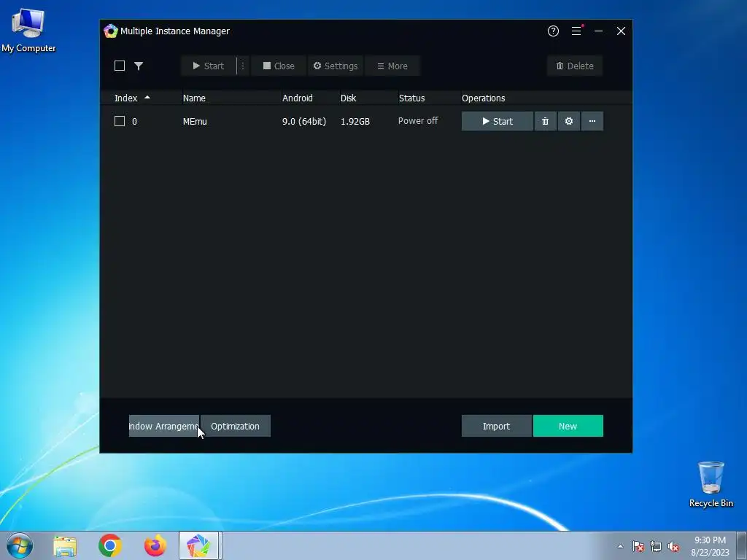Launch Google Chrome from taskbar

tap(110, 545)
